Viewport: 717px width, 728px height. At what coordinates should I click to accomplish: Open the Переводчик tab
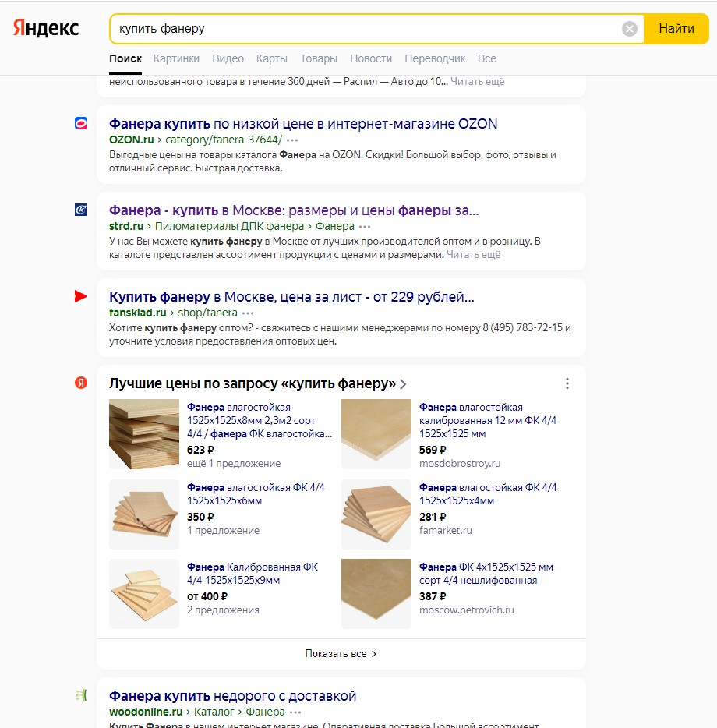[435, 59]
